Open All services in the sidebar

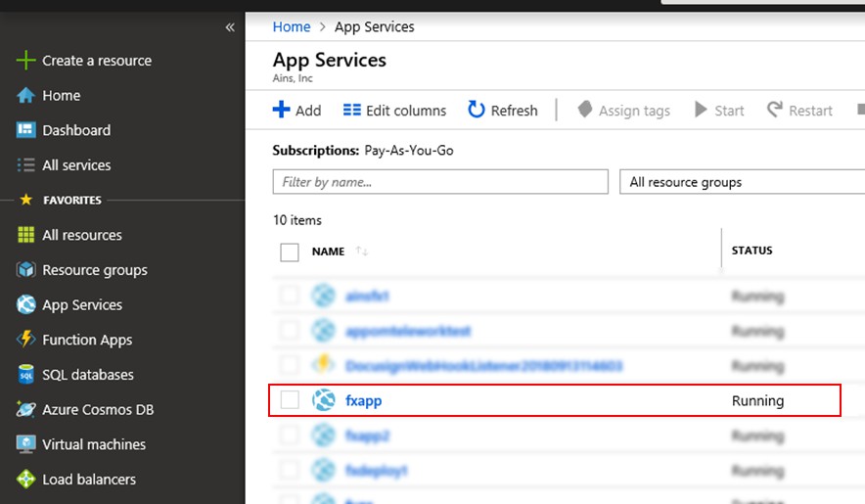76,165
